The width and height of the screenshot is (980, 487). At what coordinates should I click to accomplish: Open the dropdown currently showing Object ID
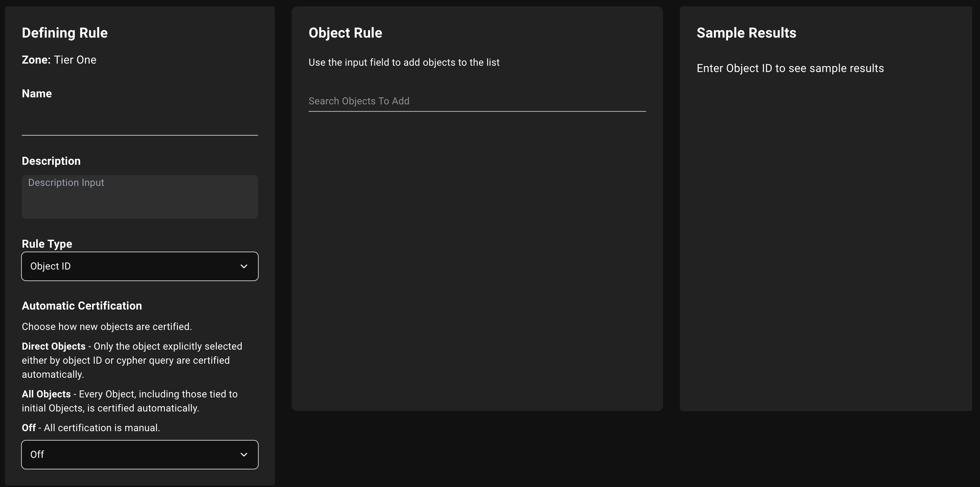(140, 266)
